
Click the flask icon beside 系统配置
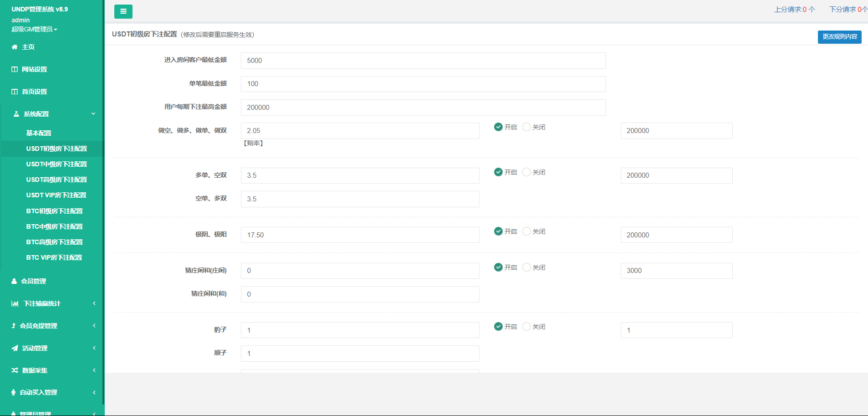[x=16, y=114]
